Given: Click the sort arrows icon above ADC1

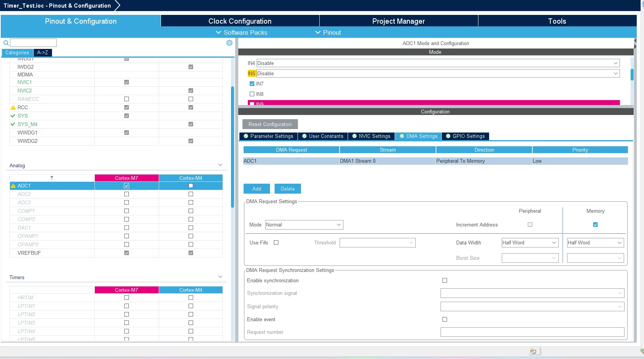Looking at the screenshot, I should coord(52,178).
